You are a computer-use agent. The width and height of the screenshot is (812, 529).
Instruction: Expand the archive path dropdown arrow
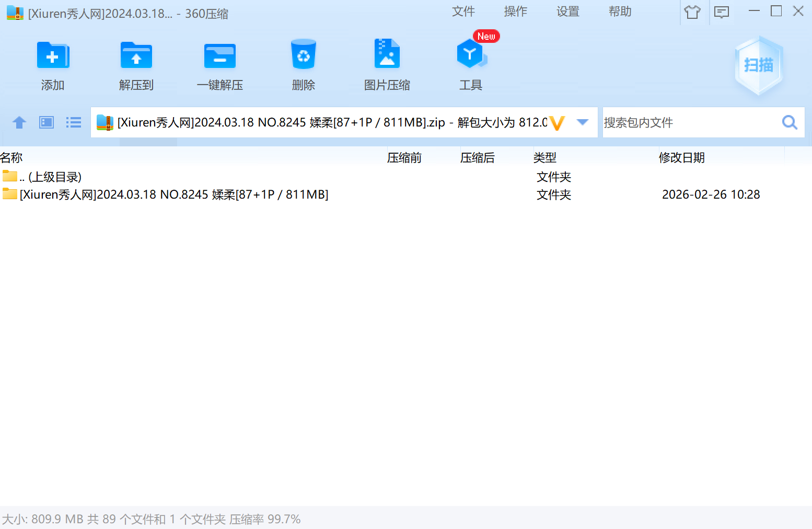point(582,122)
